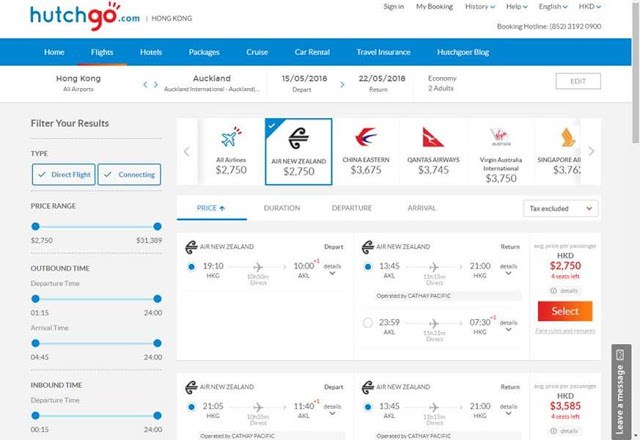Select 23:59 AKL return option
This screenshot has width=640, height=440.
tap(368, 323)
